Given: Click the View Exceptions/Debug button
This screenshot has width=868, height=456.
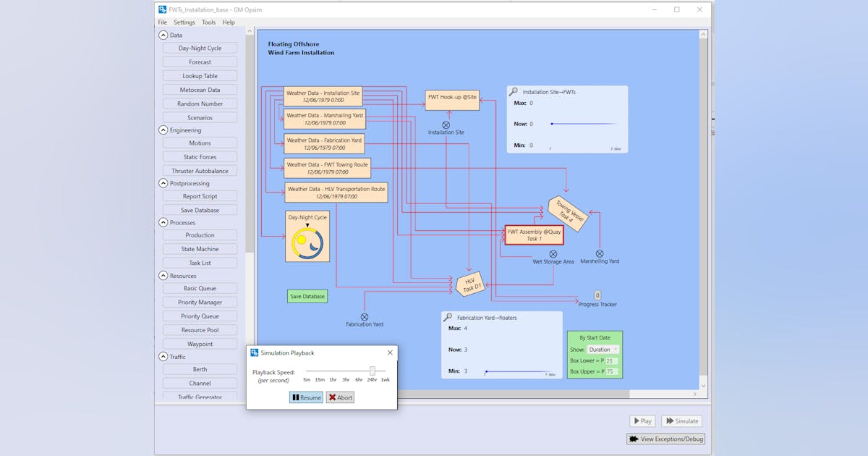Looking at the screenshot, I should [665, 439].
